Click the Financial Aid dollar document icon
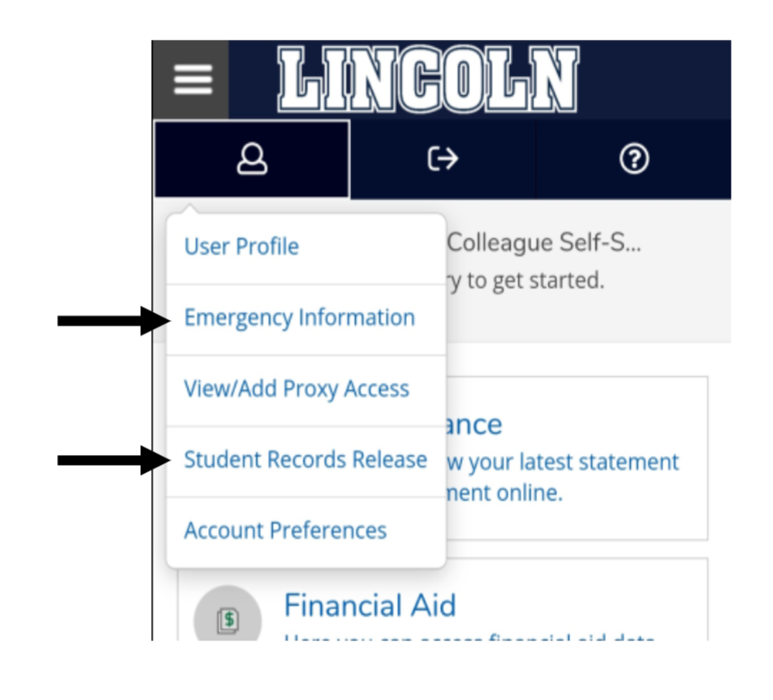This screenshot has width=773, height=700. [x=228, y=619]
